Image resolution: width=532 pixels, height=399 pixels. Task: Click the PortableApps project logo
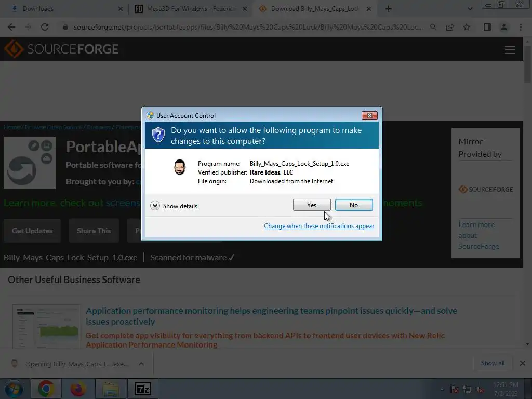(30, 163)
